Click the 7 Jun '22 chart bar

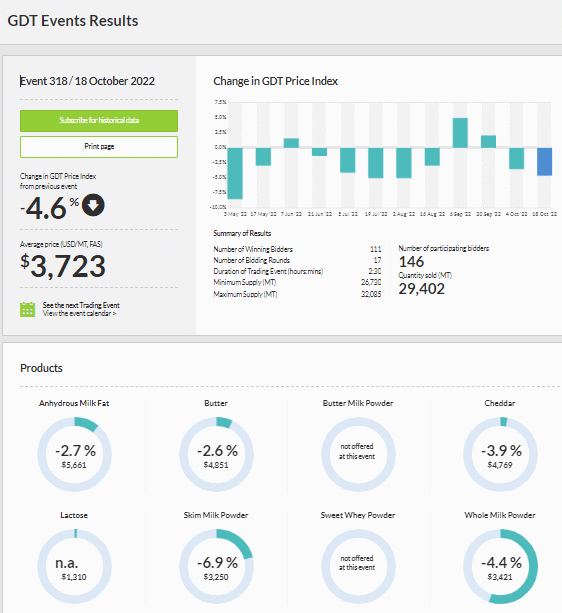pos(291,143)
